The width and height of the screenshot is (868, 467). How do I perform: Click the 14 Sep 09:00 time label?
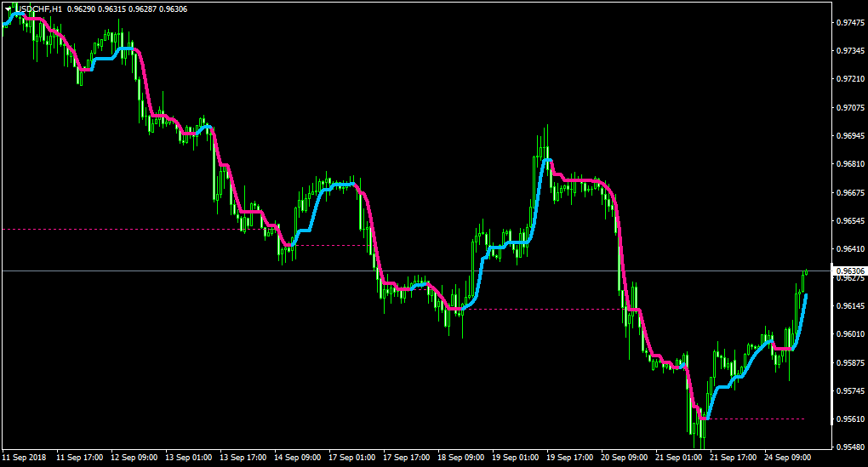pos(298,458)
